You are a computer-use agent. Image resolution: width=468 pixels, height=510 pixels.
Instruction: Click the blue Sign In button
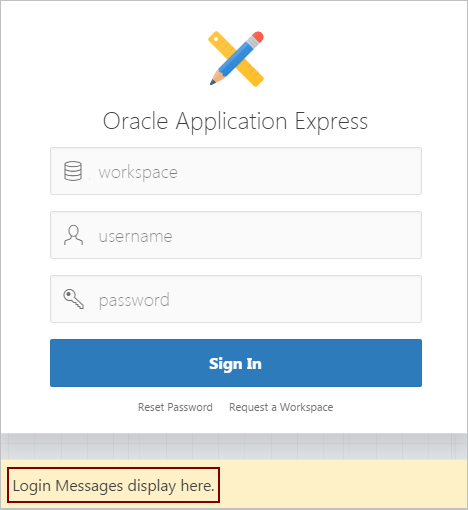[x=236, y=363]
